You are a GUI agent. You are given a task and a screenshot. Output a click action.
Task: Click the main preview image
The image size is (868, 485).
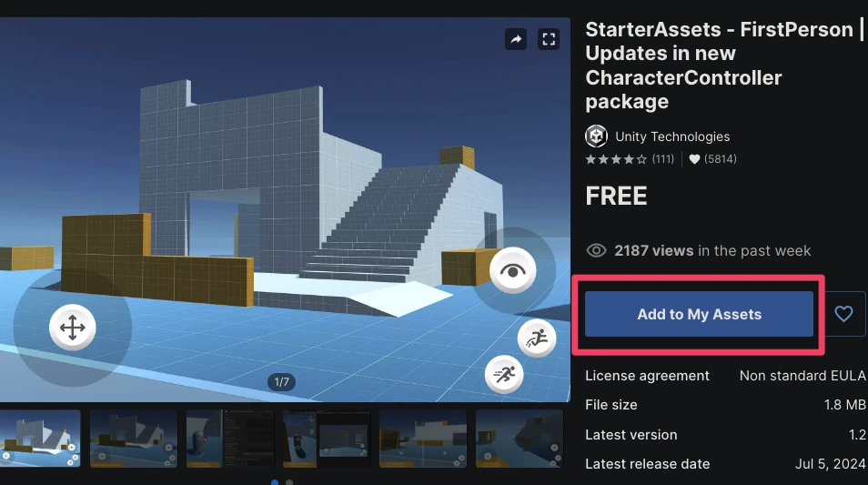click(x=285, y=209)
